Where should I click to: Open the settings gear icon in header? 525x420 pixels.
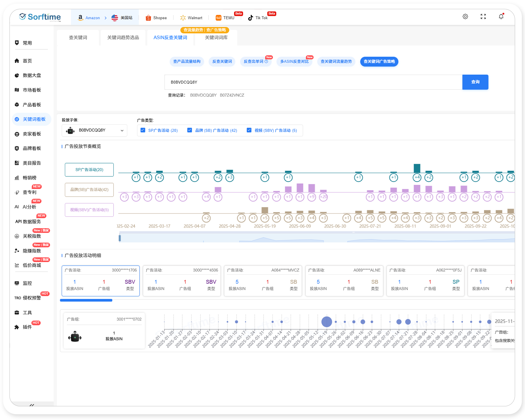coord(465,16)
